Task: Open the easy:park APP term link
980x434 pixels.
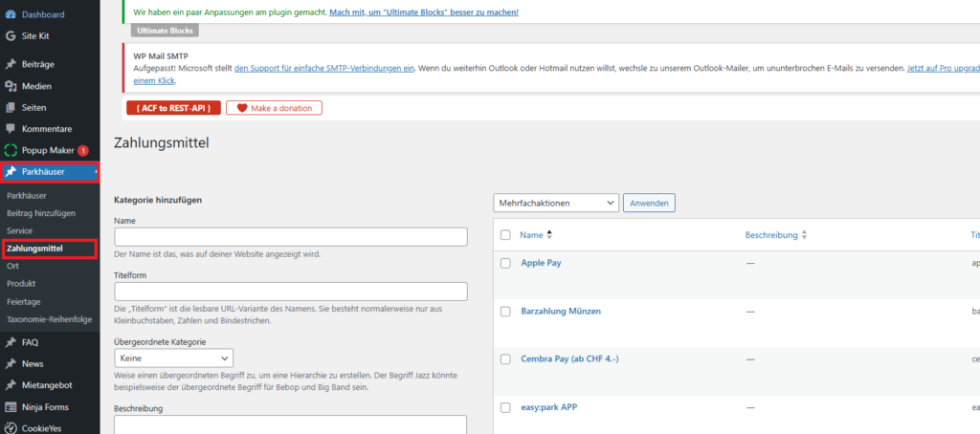Action: click(548, 407)
